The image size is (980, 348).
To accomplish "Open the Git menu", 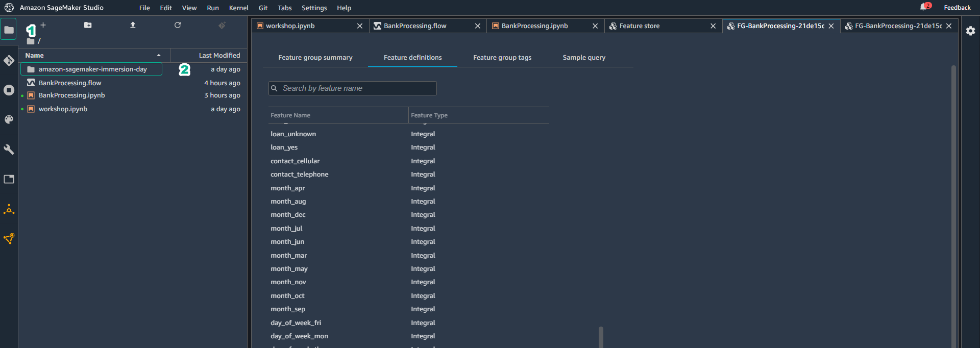I will coord(263,8).
